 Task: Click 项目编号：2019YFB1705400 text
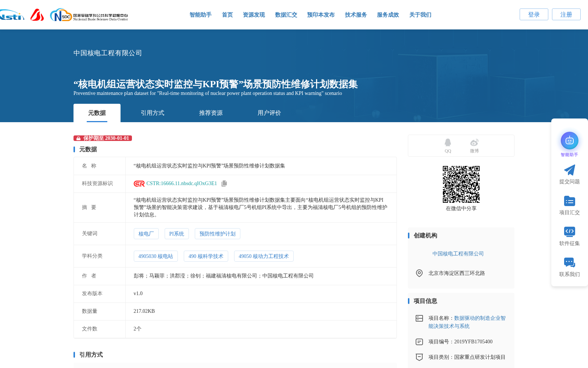click(x=460, y=342)
